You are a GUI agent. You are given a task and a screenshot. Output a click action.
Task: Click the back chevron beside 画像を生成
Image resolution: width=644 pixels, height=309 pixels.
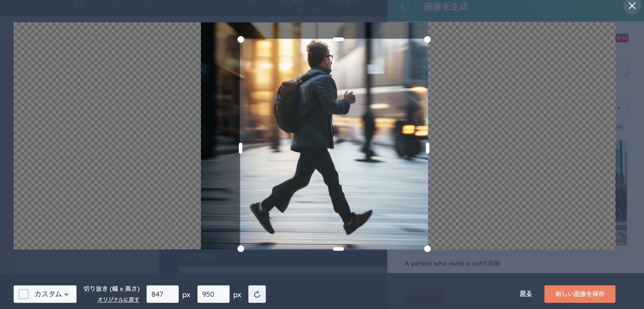tap(402, 7)
